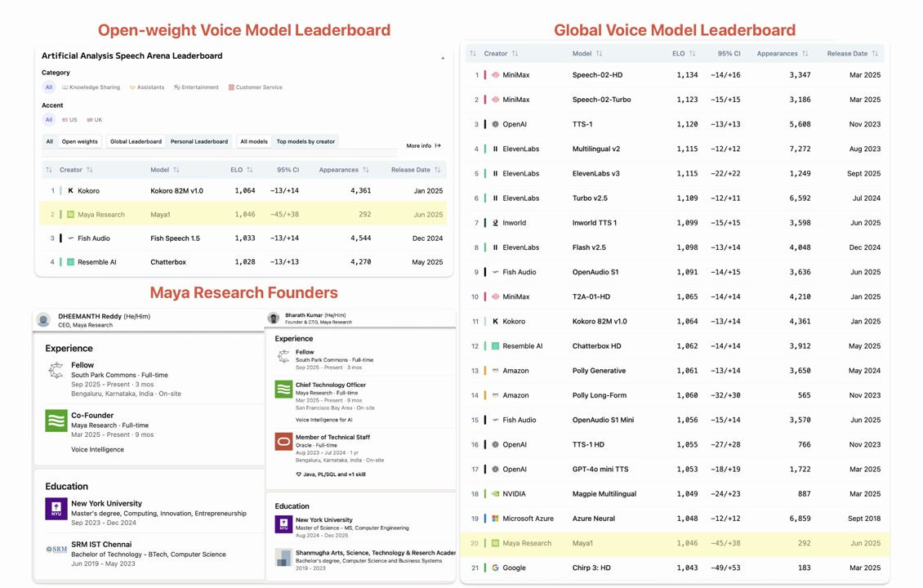Toggle the Open weights filter
The width and height of the screenshot is (923, 588).
(80, 141)
